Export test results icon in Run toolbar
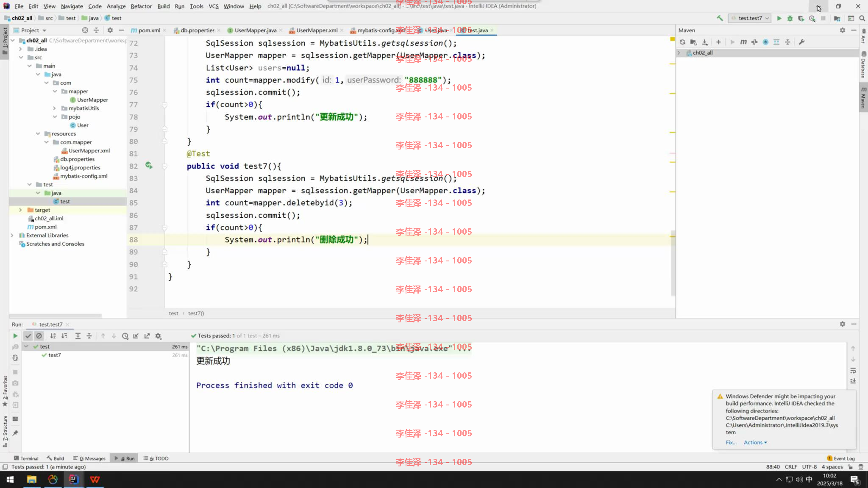The width and height of the screenshot is (868, 488). 147,336
